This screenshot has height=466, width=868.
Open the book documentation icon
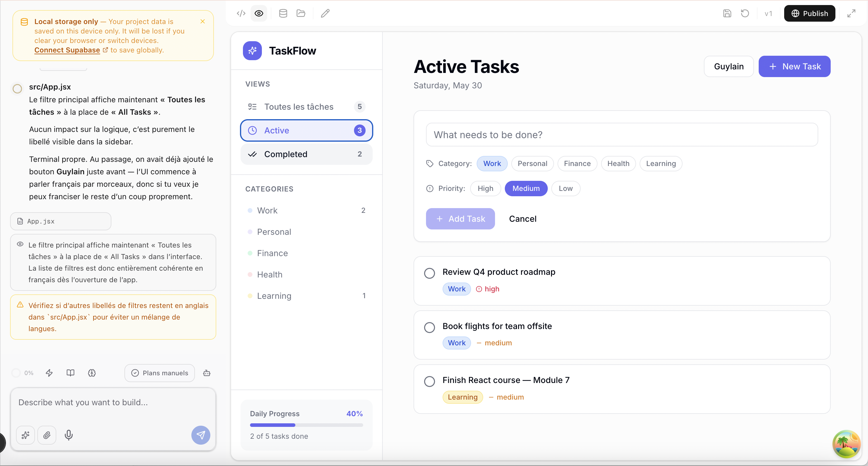[71, 373]
